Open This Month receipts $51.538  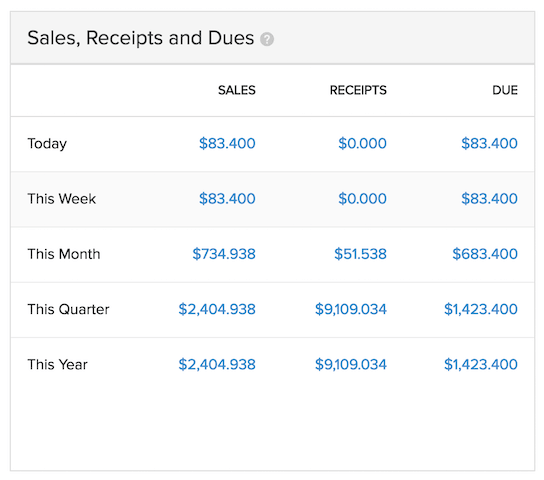[360, 254]
